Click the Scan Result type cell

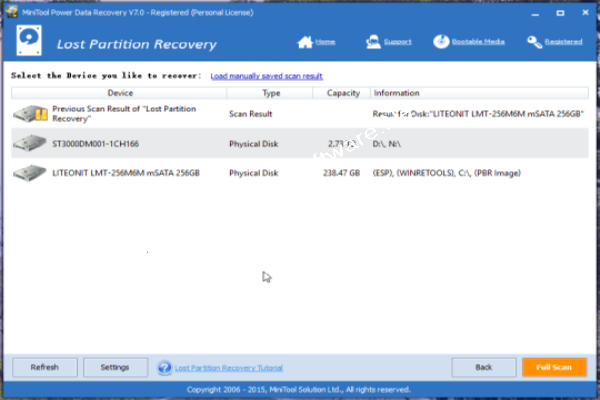(251, 114)
